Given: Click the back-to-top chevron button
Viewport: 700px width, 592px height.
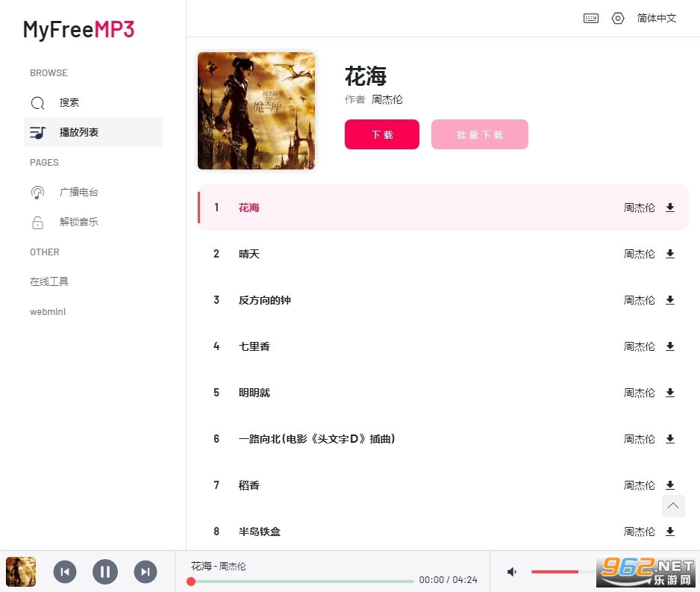Looking at the screenshot, I should pyautogui.click(x=673, y=506).
